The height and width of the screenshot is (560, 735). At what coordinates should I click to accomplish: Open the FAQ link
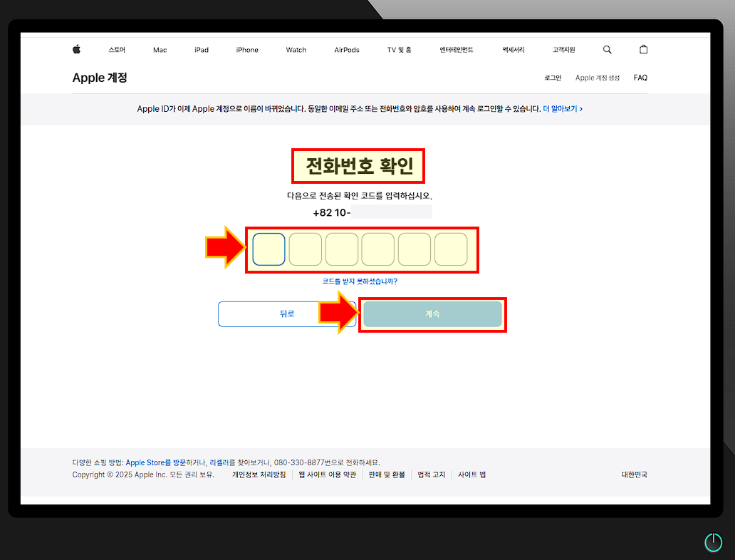(x=640, y=77)
